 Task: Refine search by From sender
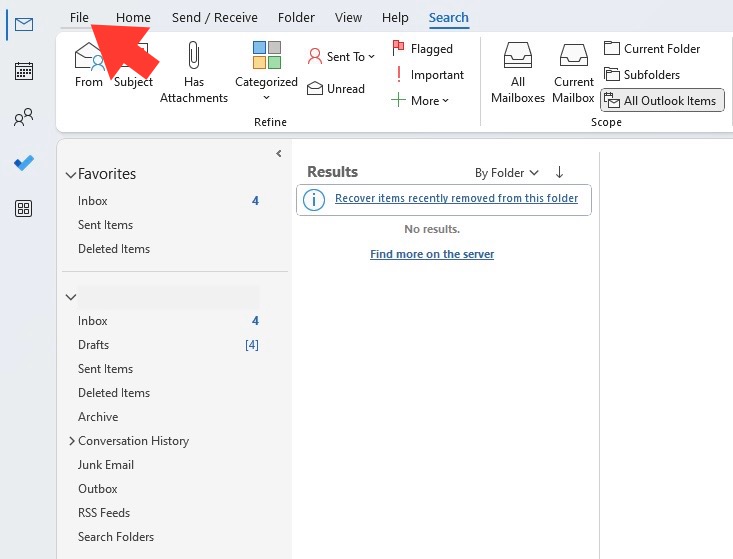pyautogui.click(x=89, y=65)
